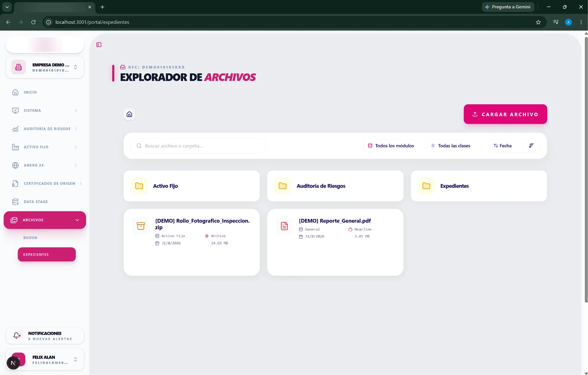Click the zip archive file icon

pos(141,226)
